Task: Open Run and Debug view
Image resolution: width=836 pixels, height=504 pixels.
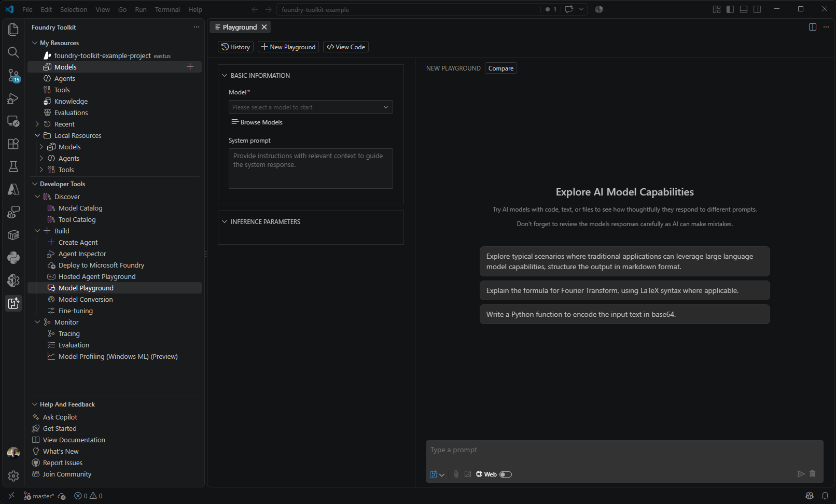Action: 13,99
